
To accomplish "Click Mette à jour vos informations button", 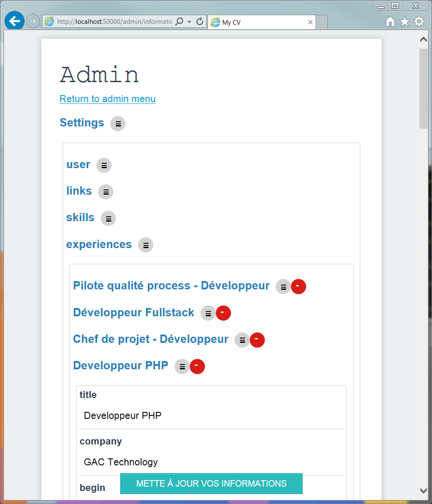I will point(211,484).
